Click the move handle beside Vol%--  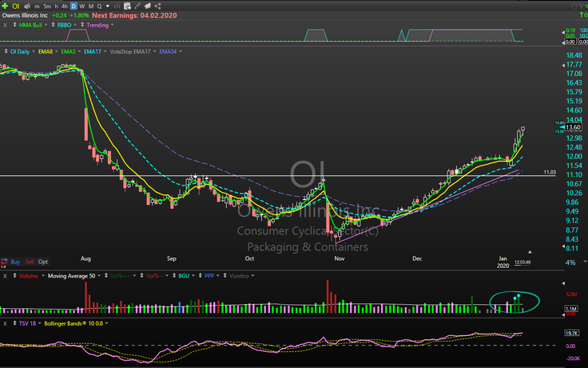141,276
